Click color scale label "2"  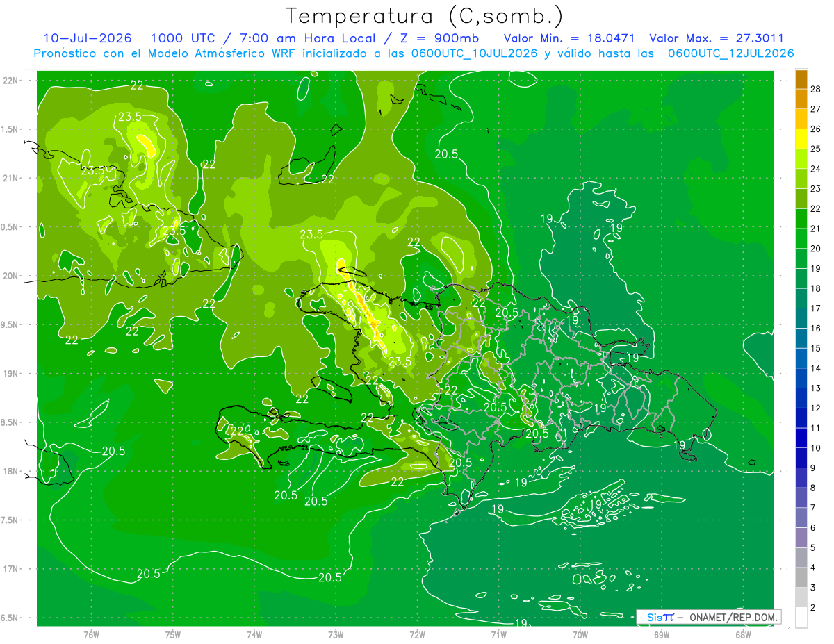pyautogui.click(x=813, y=608)
